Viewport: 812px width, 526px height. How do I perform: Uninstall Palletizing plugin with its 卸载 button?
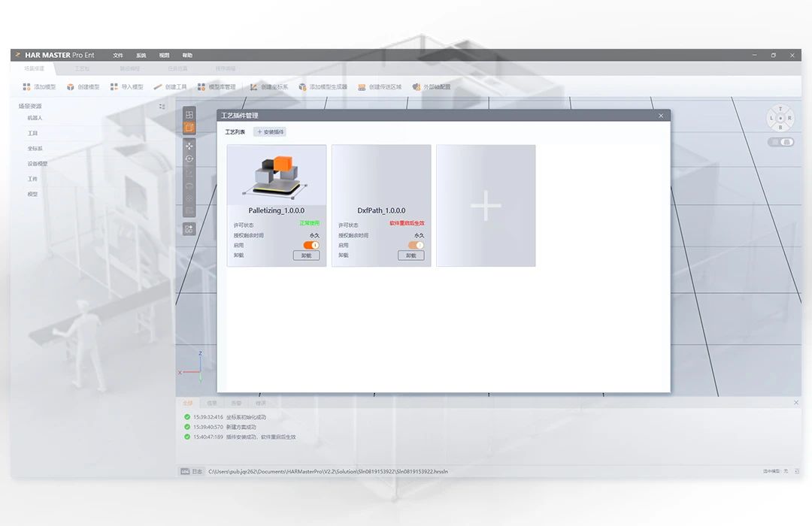pyautogui.click(x=306, y=255)
